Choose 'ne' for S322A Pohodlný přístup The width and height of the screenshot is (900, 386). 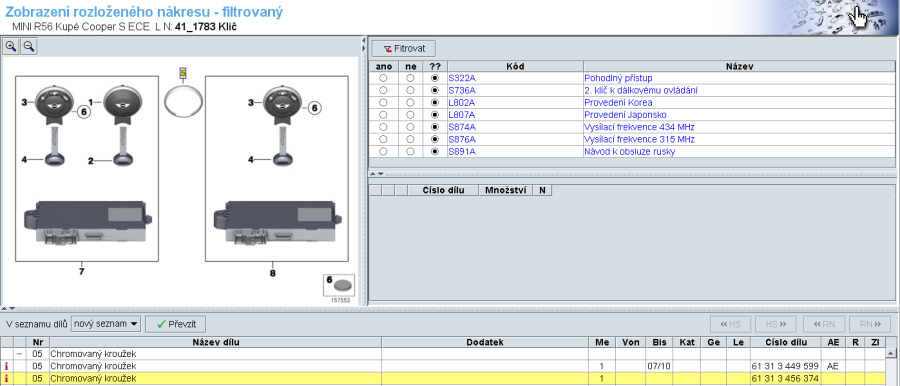[410, 78]
